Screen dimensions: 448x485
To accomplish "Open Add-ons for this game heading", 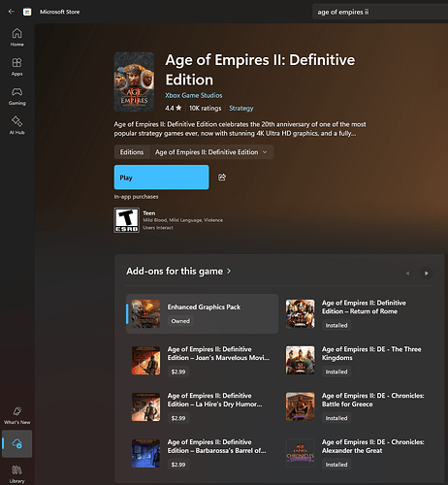I will tap(175, 271).
